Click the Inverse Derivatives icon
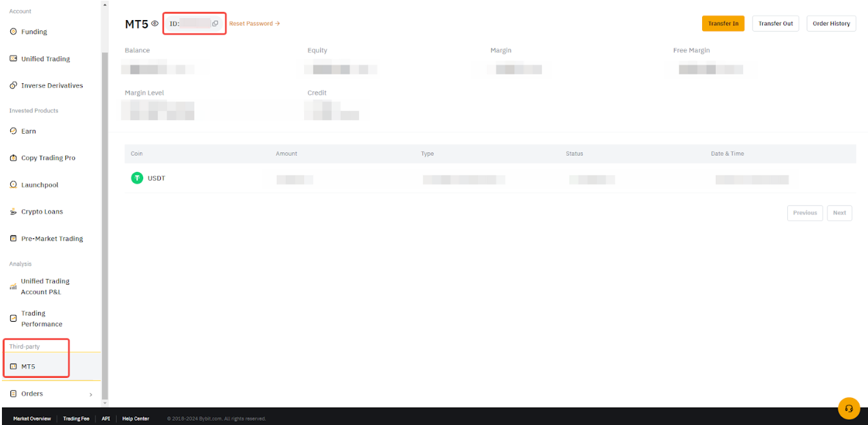 (x=14, y=86)
